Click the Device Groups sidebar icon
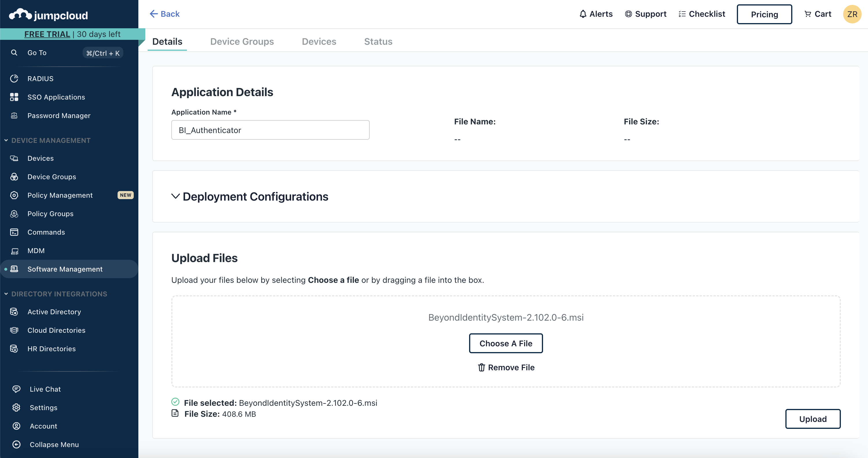Viewport: 868px width, 458px height. 14,177
